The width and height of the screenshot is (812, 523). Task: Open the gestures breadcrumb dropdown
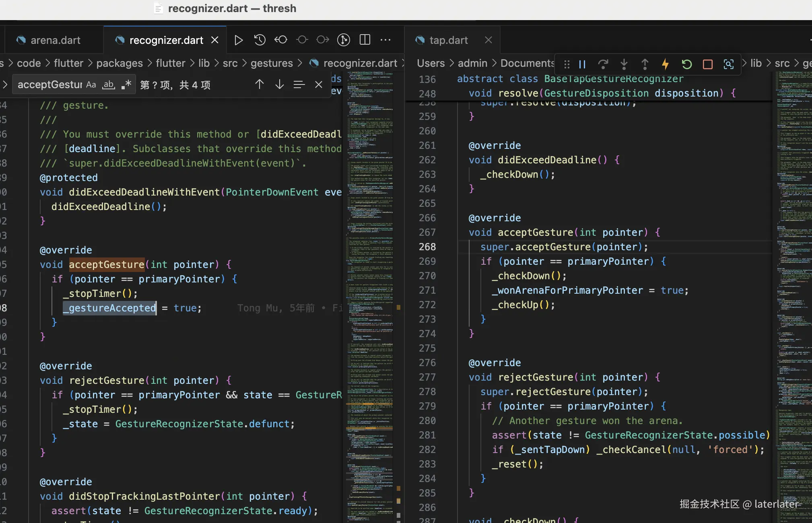point(272,63)
